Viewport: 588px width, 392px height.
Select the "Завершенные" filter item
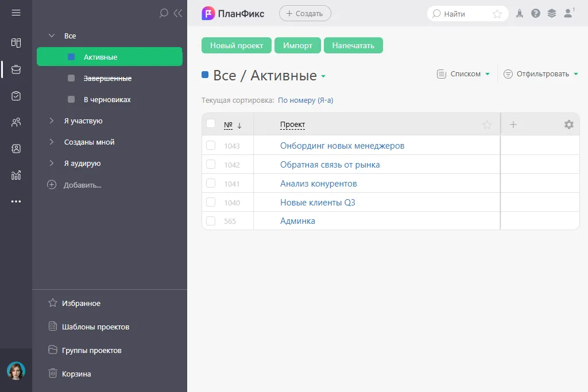pos(107,79)
